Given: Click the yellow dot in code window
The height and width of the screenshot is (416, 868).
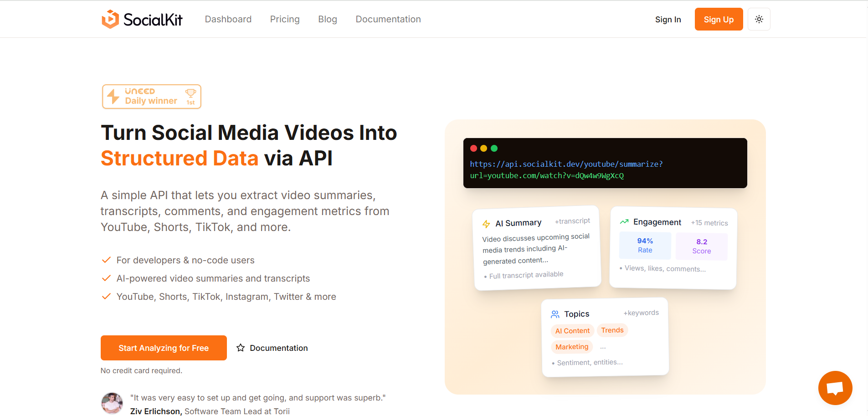Looking at the screenshot, I should [483, 148].
